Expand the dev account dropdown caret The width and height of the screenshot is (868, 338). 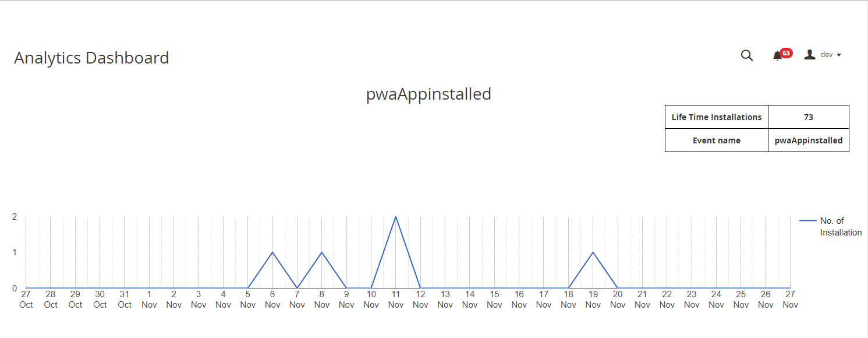pos(839,55)
